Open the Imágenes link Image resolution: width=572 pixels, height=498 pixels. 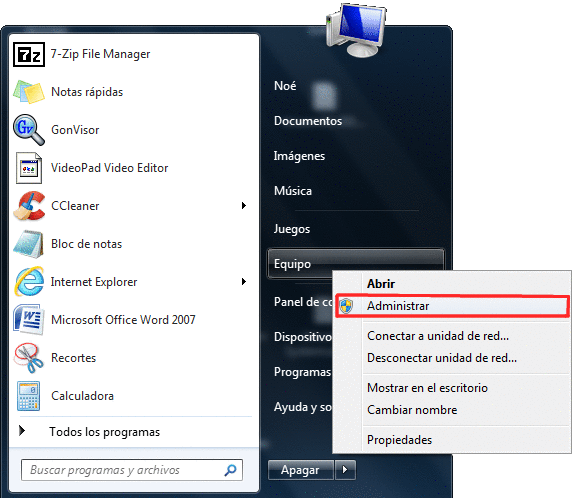pyautogui.click(x=299, y=156)
